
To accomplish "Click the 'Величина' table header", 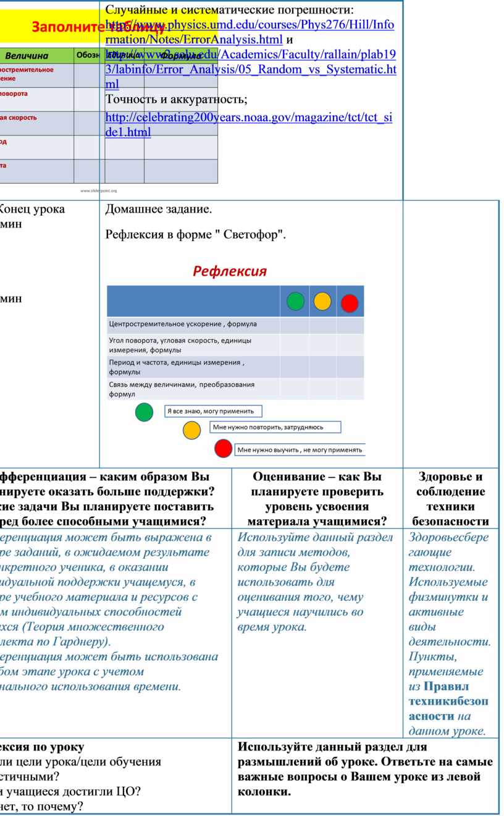I will [x=28, y=56].
